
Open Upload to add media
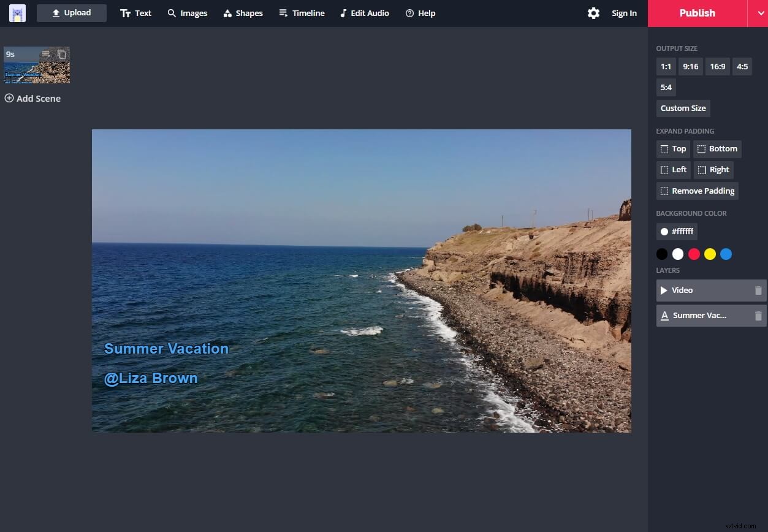(x=71, y=12)
